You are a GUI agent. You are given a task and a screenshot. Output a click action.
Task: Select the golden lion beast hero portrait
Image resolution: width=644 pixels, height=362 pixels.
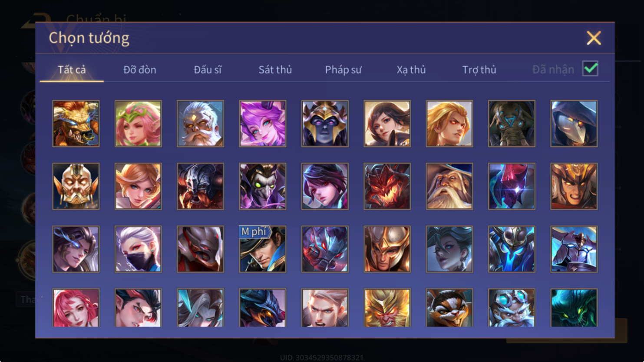[76, 124]
